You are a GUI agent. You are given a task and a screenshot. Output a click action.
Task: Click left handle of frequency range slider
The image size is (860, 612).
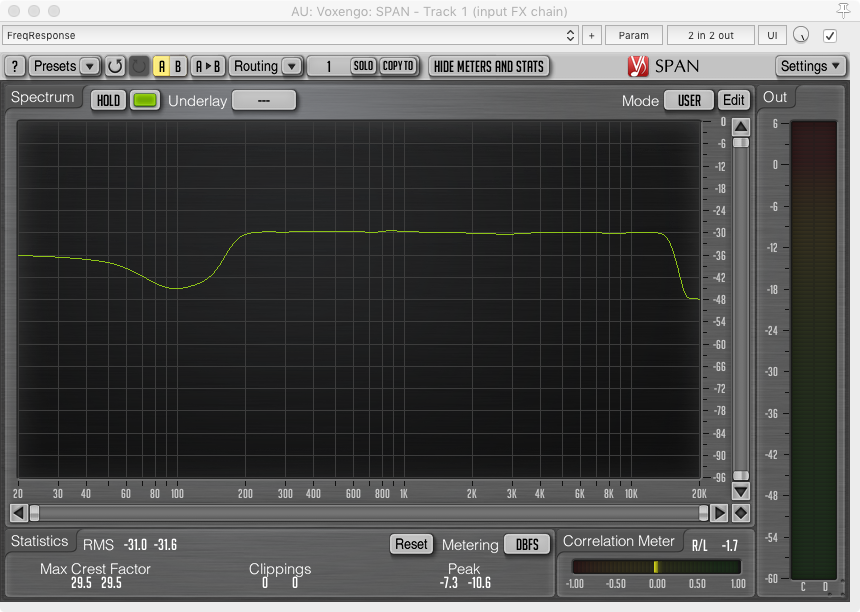(x=35, y=513)
